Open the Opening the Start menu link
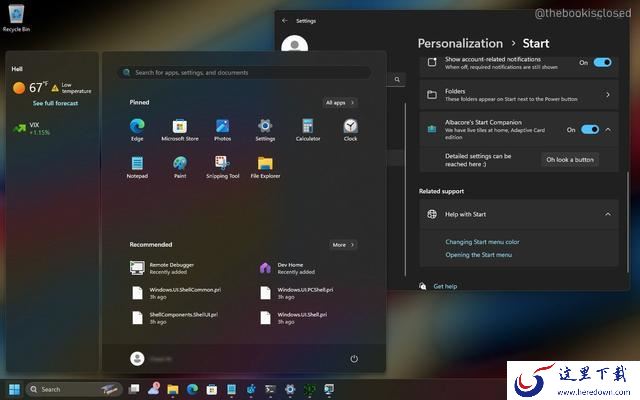Image resolution: width=640 pixels, height=400 pixels. pyautogui.click(x=478, y=255)
